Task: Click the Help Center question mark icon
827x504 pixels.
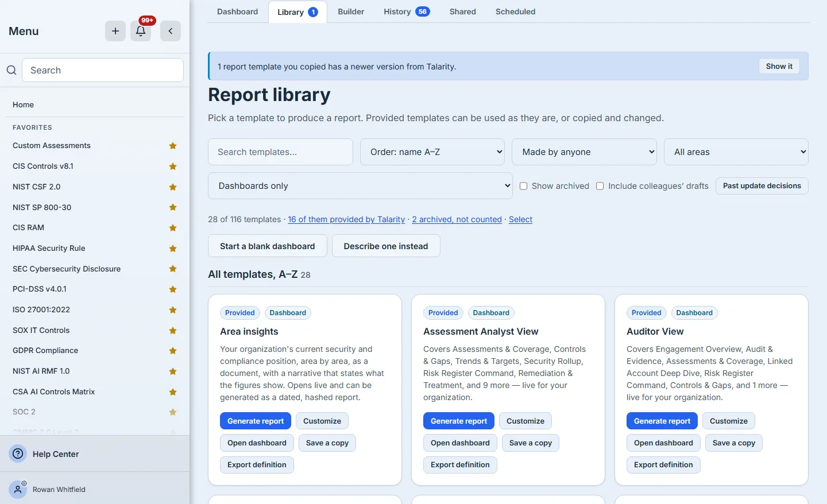Action: point(18,454)
